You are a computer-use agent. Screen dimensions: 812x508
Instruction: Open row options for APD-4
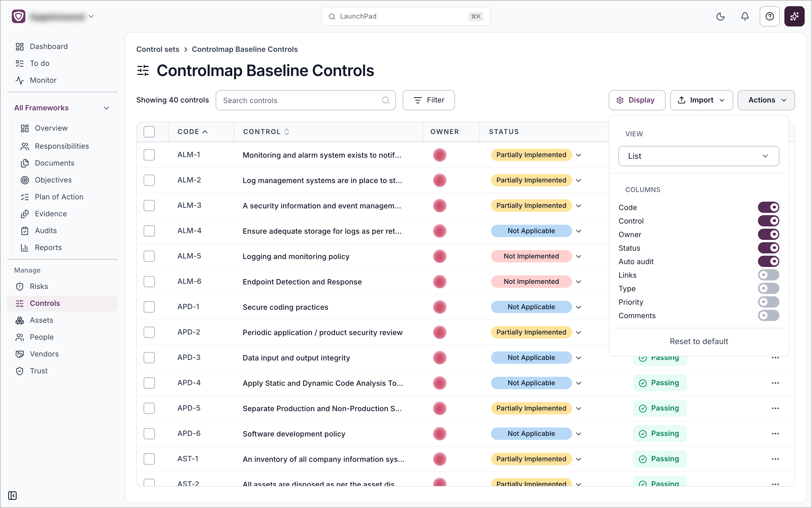point(775,383)
